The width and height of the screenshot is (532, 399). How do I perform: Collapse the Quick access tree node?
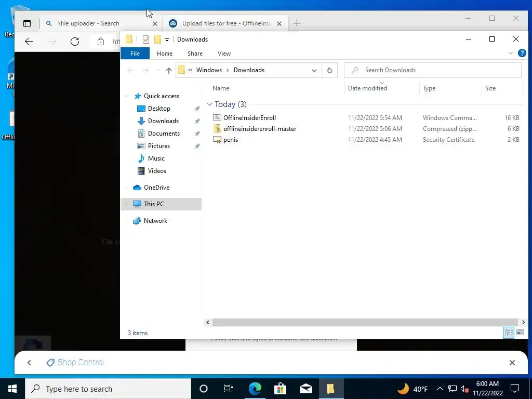(126, 96)
